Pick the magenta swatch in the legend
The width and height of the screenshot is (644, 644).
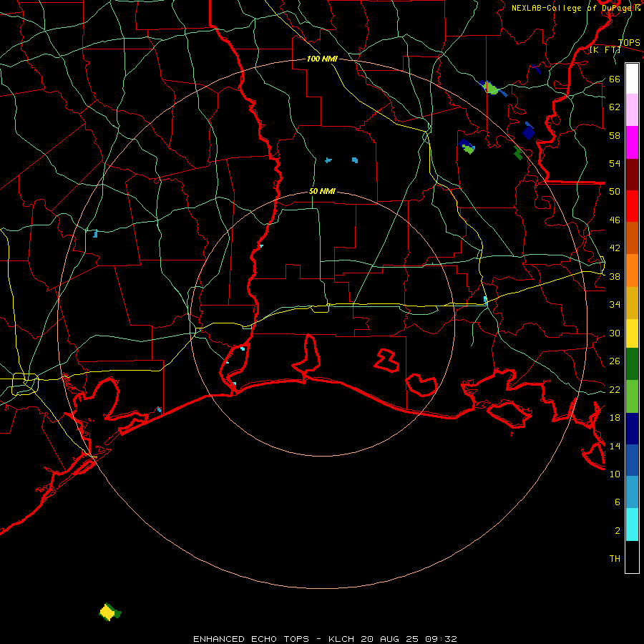tap(632, 142)
